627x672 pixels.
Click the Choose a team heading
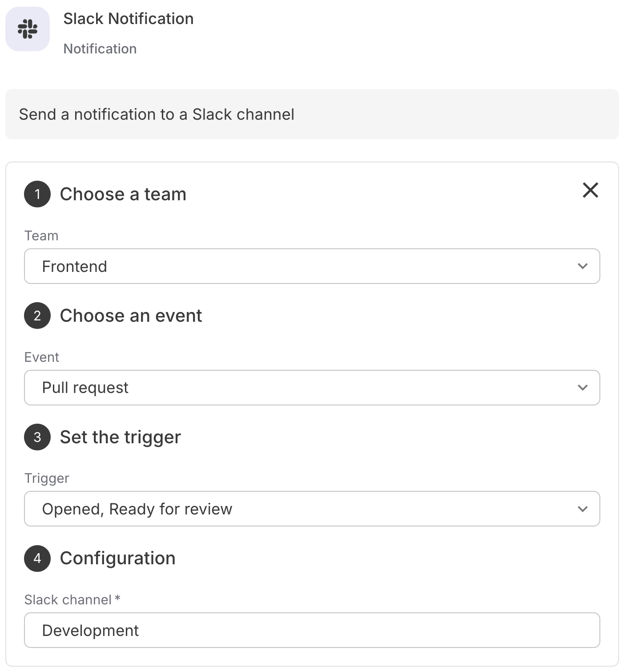pos(123,194)
